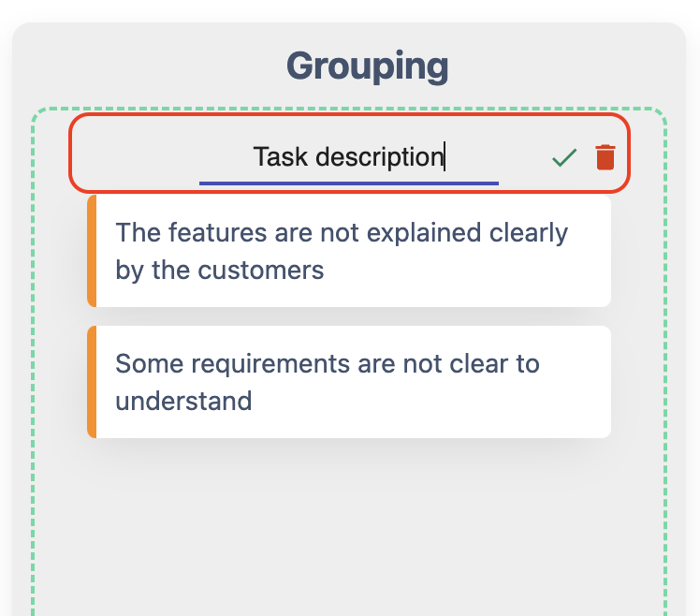Select the 'features are not explained clearly' card
Image resolution: width=700 pixels, height=616 pixels.
point(349,251)
